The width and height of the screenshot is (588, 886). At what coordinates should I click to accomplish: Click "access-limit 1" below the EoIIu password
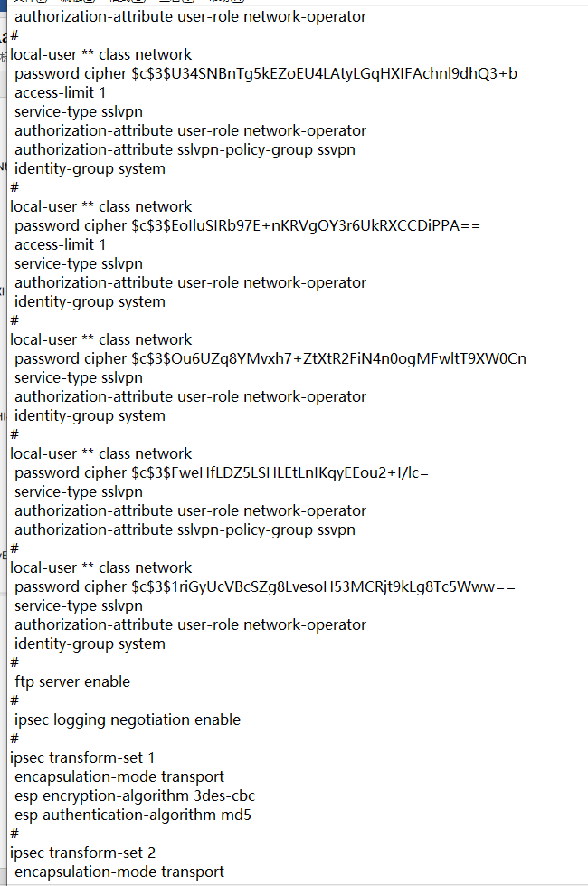[x=60, y=244]
